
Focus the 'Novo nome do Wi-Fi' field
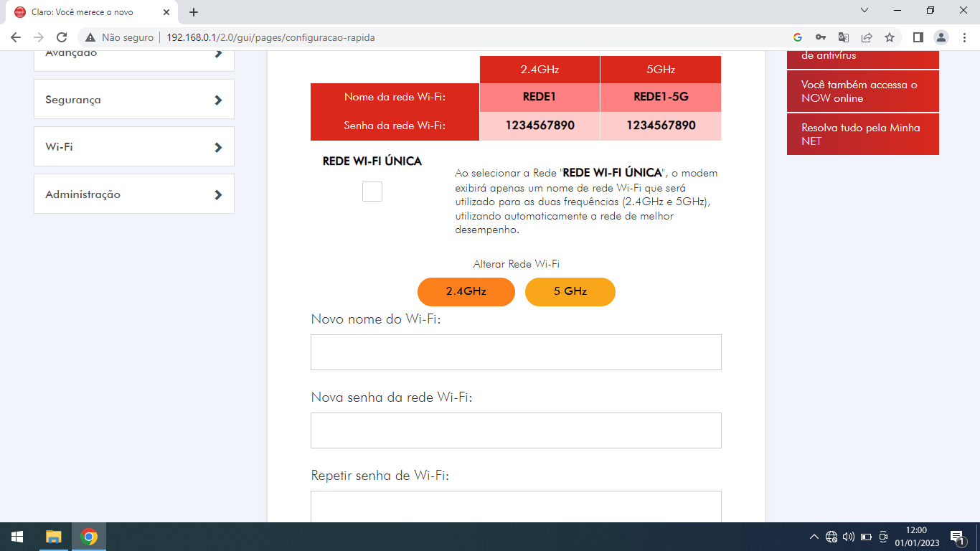(516, 352)
